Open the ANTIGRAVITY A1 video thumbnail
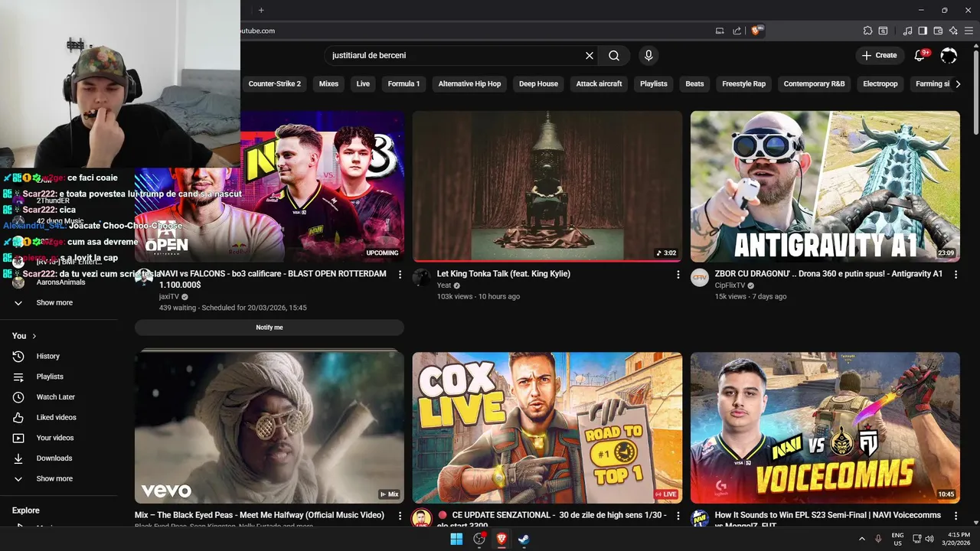The width and height of the screenshot is (980, 551). click(x=825, y=187)
